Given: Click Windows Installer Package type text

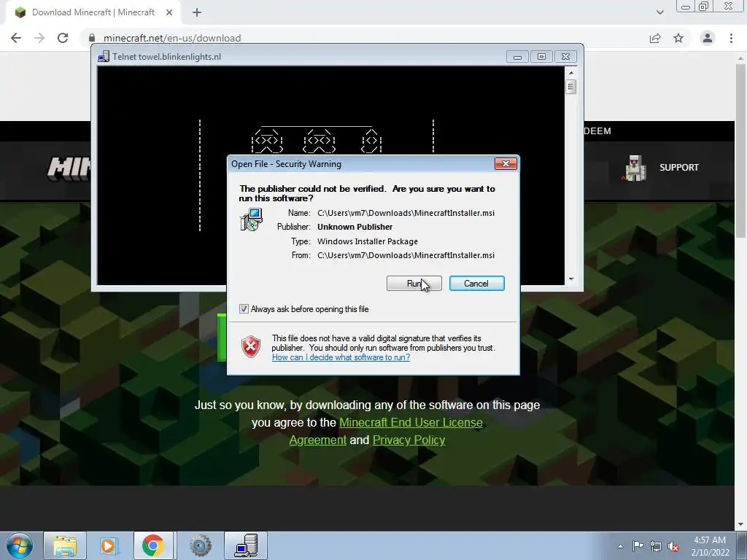Looking at the screenshot, I should [368, 241].
